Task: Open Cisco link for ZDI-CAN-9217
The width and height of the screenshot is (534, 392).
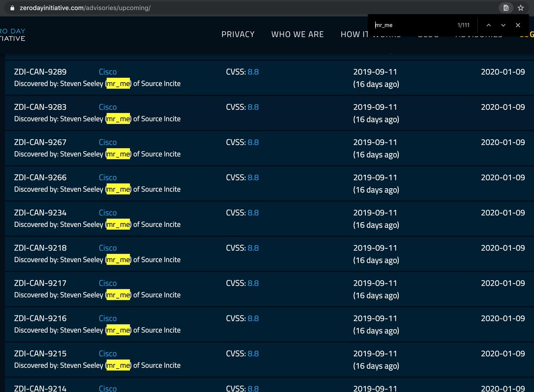Action: pos(108,283)
